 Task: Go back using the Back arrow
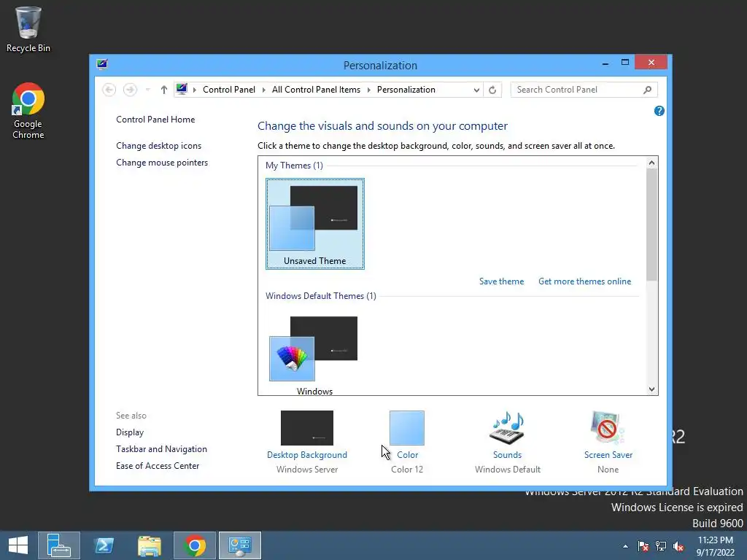tap(109, 90)
